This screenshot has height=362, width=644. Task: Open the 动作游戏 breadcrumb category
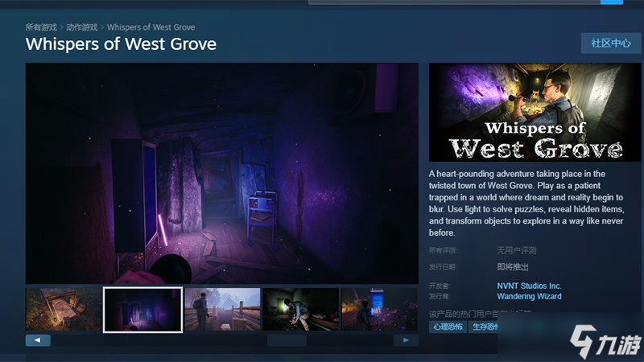click(81, 27)
